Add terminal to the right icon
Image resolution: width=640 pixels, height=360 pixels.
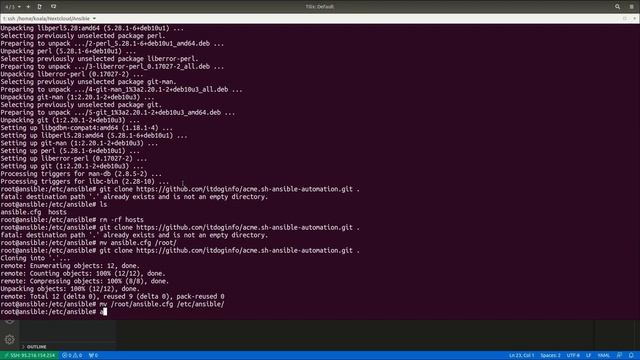[x=40, y=7]
